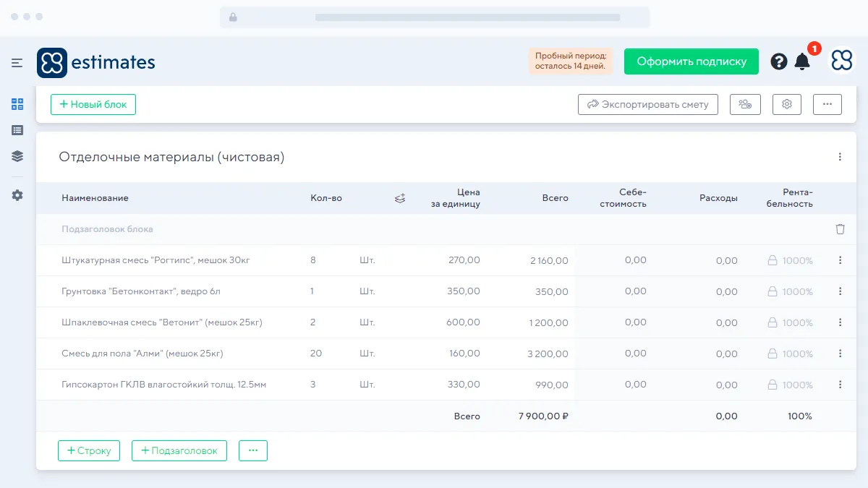
Task: Click Экспортировать смету button
Action: coord(647,104)
